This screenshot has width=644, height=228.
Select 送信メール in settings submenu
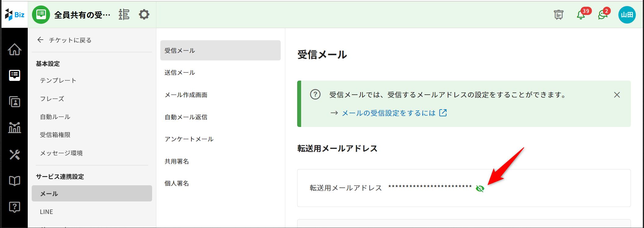click(x=180, y=73)
